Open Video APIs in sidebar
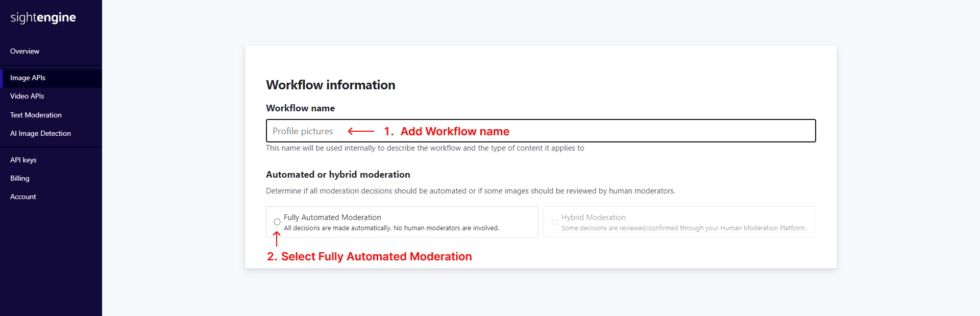 pos(27,96)
